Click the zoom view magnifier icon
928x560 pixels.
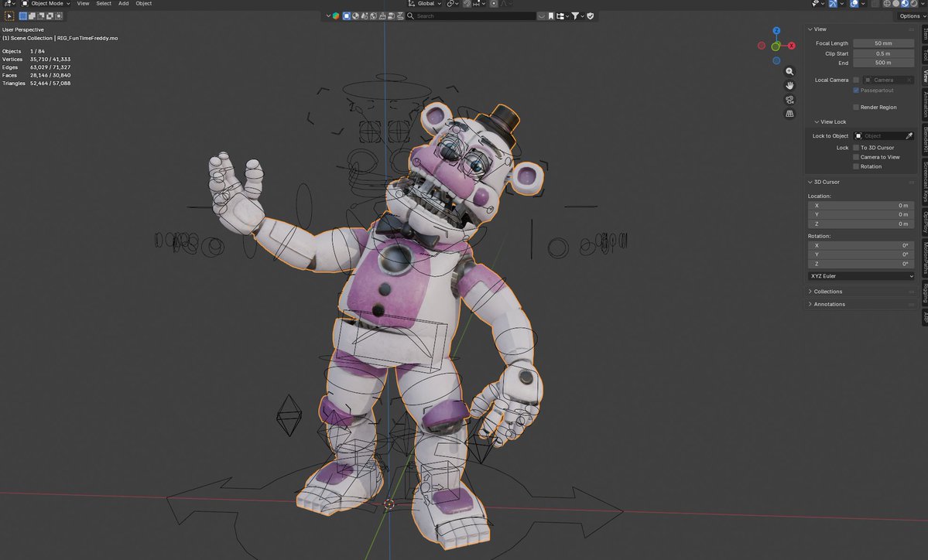789,72
